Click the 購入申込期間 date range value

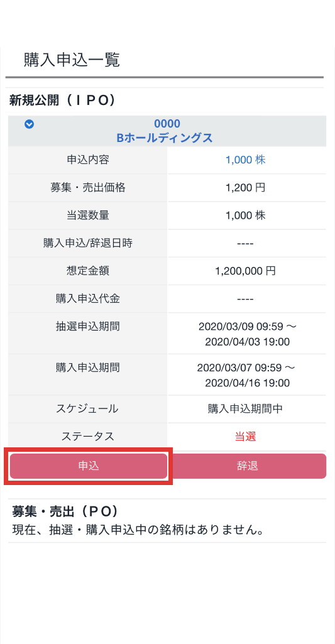pyautogui.click(x=247, y=375)
